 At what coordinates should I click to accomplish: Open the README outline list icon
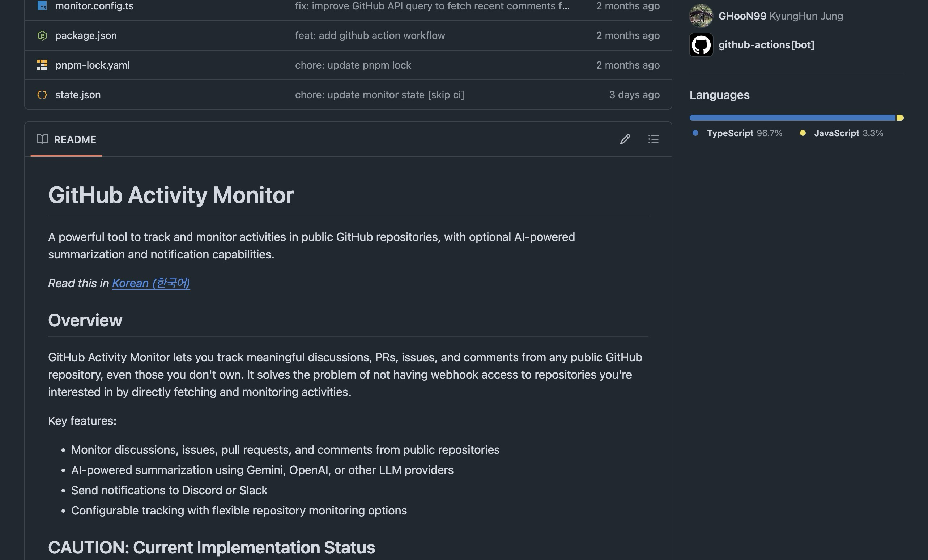(x=654, y=139)
